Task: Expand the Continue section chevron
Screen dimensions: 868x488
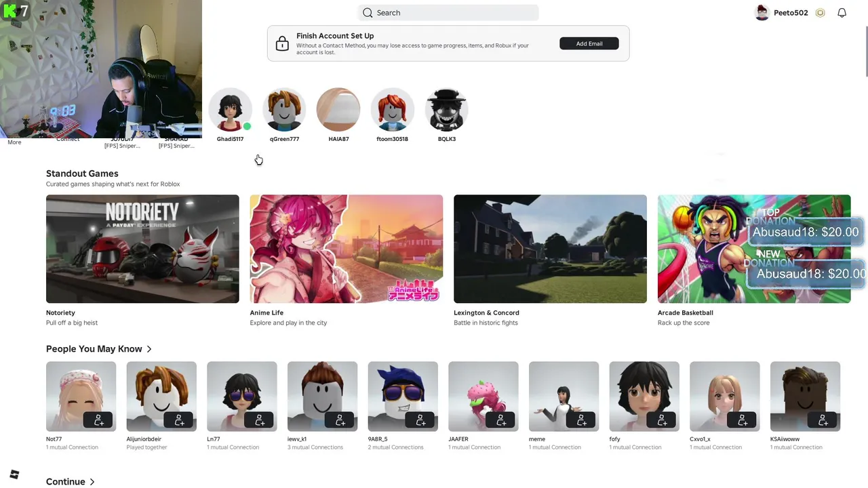Action: pos(92,482)
